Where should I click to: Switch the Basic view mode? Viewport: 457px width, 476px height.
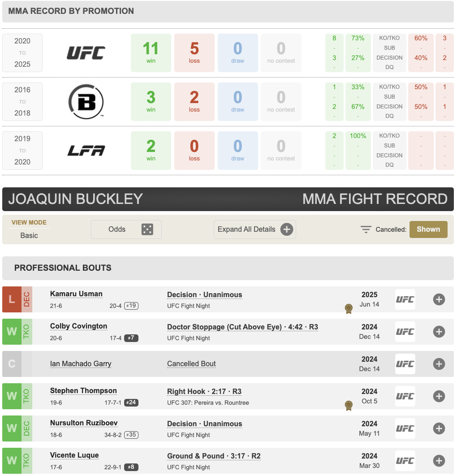29,235
